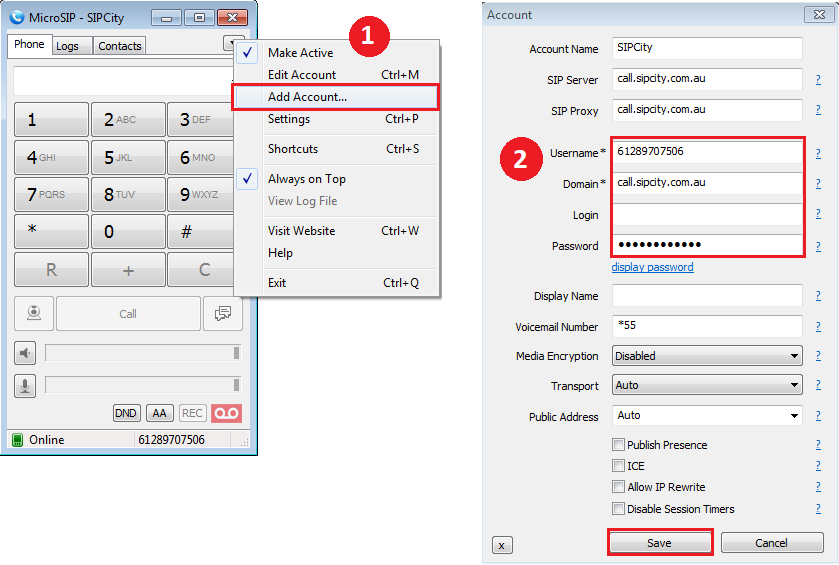Click the small x delete account button

coord(502,545)
